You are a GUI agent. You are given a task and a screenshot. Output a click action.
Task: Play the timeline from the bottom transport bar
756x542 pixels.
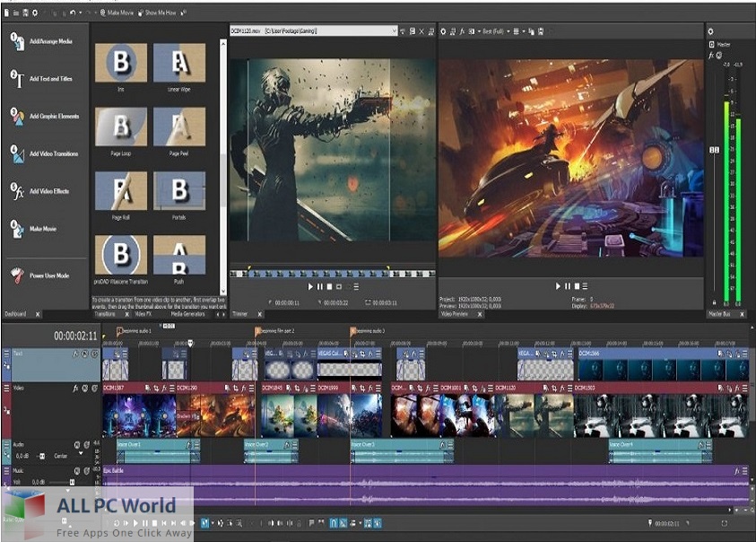pyautogui.click(x=135, y=522)
